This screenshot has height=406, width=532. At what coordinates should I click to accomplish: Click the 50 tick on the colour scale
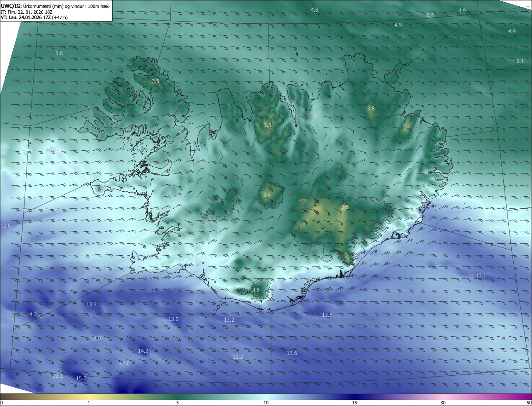coord(529,403)
